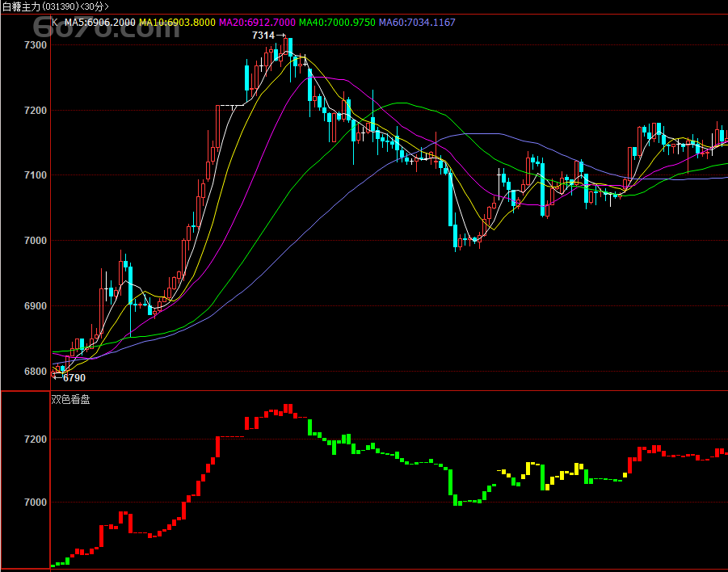
Task: Select the MA20:6912.7000 indicator label
Action: click(x=257, y=23)
